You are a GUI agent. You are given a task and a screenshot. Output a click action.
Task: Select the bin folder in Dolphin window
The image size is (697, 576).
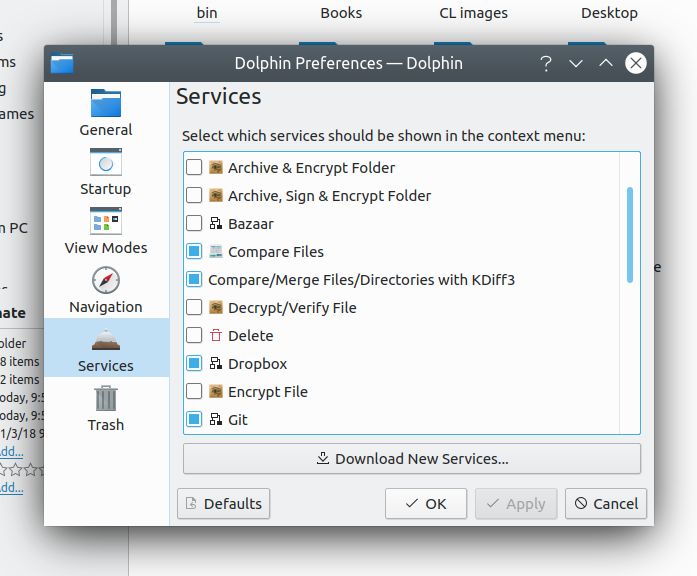[207, 13]
